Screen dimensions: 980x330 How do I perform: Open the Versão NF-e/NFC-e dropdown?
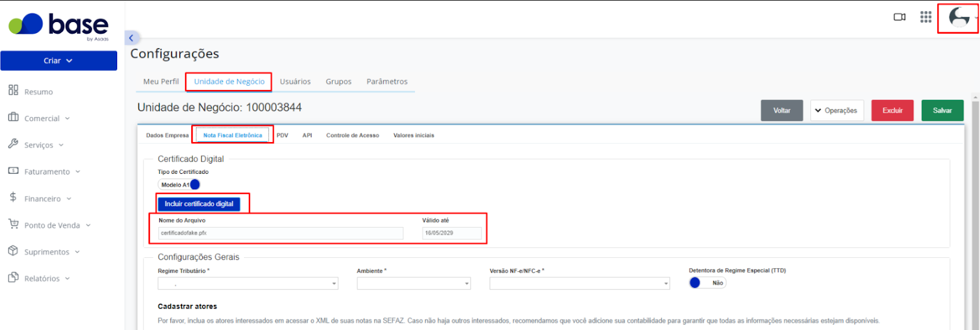pyautogui.click(x=580, y=283)
